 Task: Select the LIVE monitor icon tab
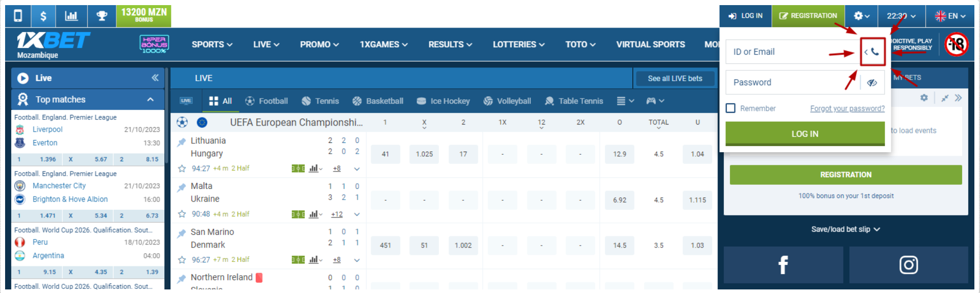tap(186, 101)
